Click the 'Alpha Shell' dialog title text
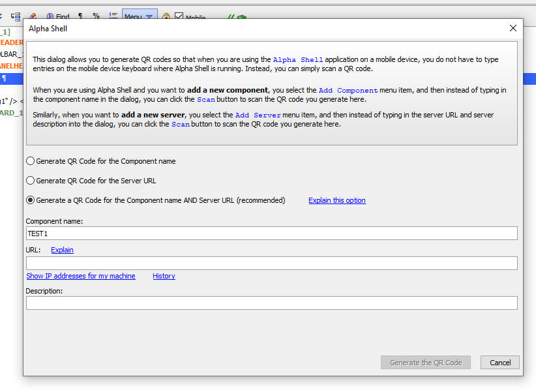 48,29
